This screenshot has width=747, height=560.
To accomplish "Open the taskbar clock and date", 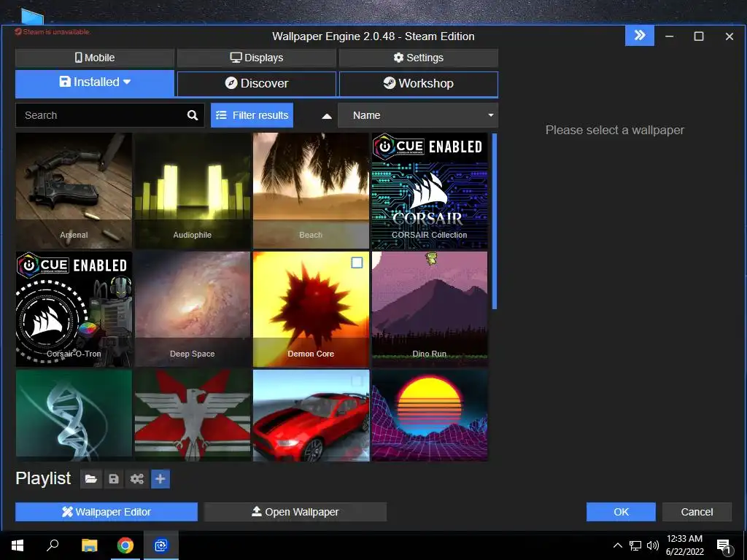I will tap(684, 545).
